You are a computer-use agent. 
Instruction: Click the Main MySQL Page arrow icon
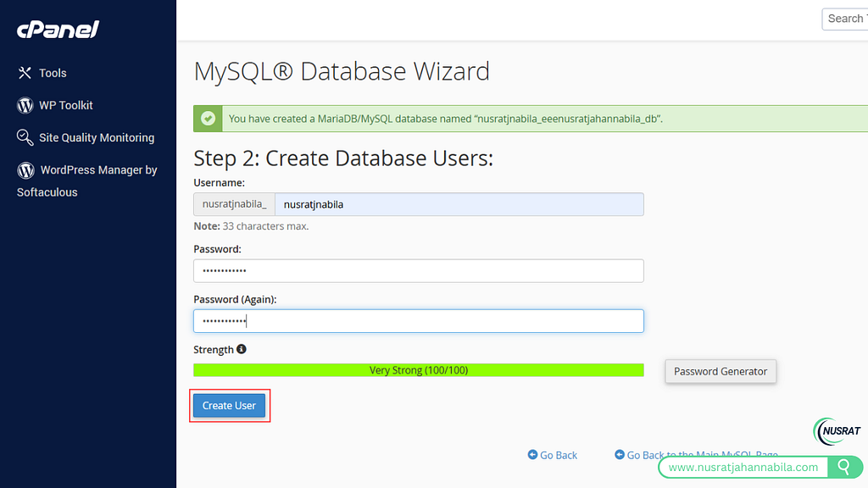tap(620, 454)
